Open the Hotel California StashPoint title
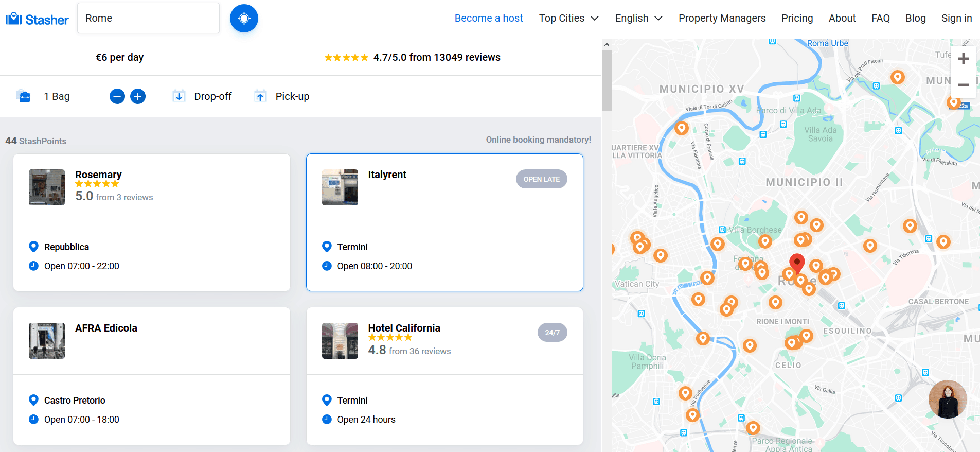This screenshot has width=980, height=452. point(404,328)
